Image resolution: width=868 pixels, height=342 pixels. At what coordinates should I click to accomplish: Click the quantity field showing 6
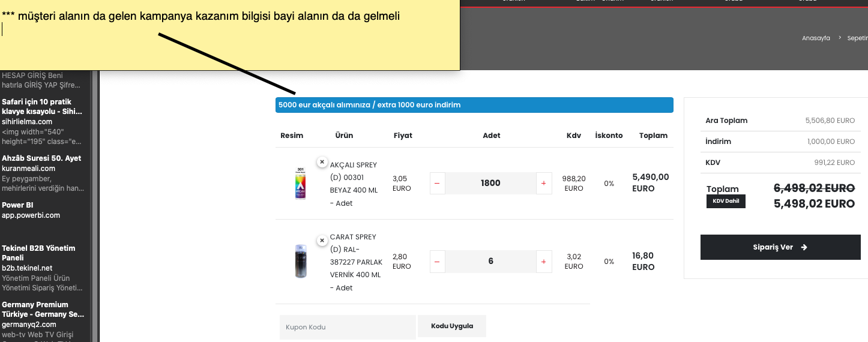point(490,262)
